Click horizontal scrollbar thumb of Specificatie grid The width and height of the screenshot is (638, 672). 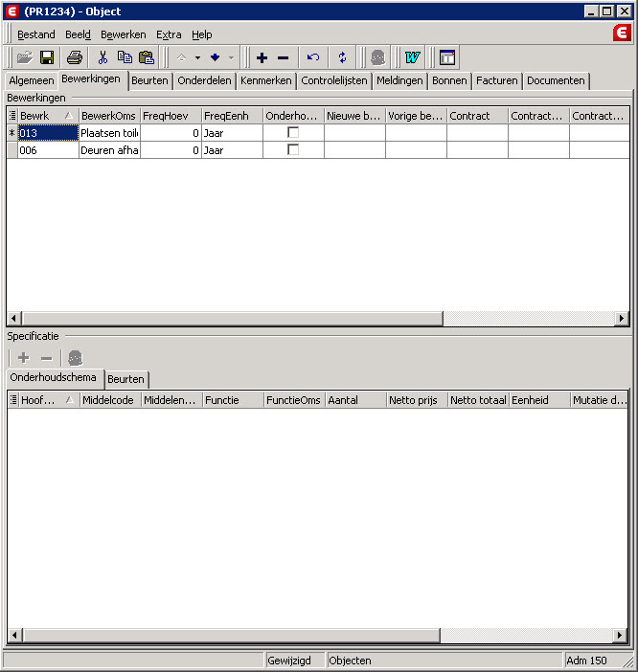232,636
